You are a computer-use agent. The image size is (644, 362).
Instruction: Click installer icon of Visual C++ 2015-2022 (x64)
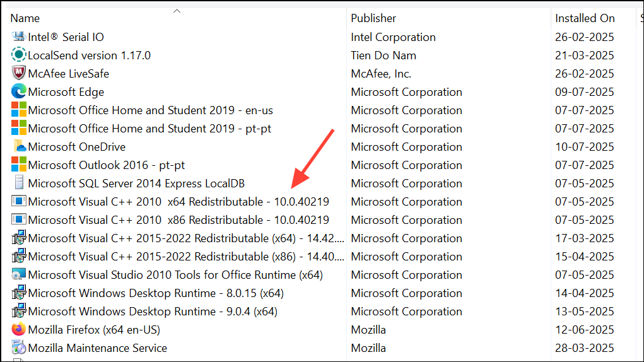coord(18,238)
